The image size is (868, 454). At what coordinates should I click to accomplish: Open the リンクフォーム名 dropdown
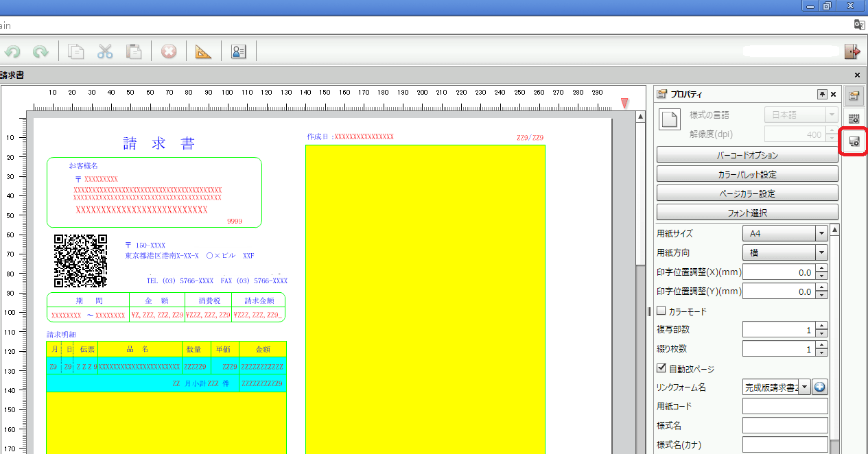804,387
